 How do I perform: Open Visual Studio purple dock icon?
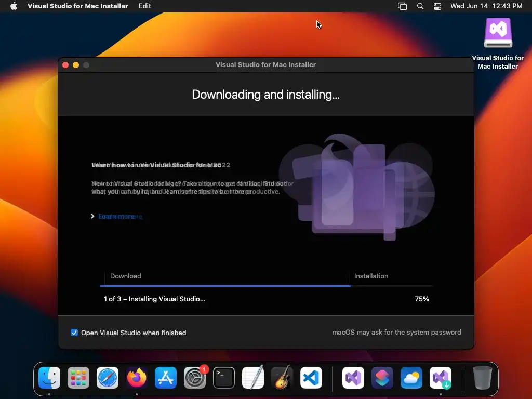pyautogui.click(x=353, y=378)
